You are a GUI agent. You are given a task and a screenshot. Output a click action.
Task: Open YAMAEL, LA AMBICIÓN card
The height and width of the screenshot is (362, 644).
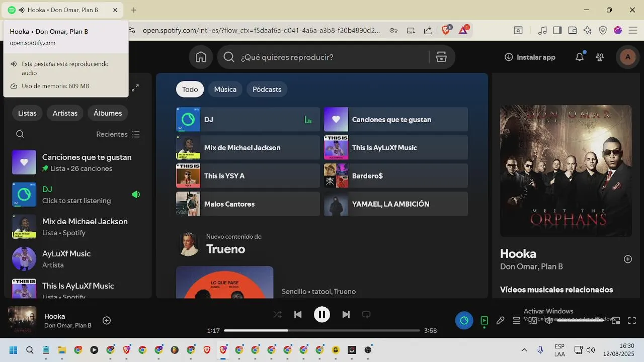tap(396, 204)
